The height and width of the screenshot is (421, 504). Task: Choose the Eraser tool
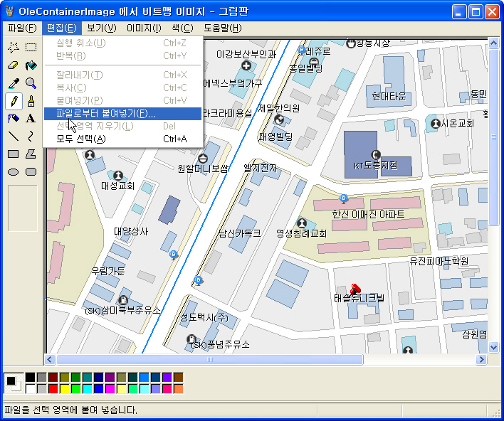[14, 65]
